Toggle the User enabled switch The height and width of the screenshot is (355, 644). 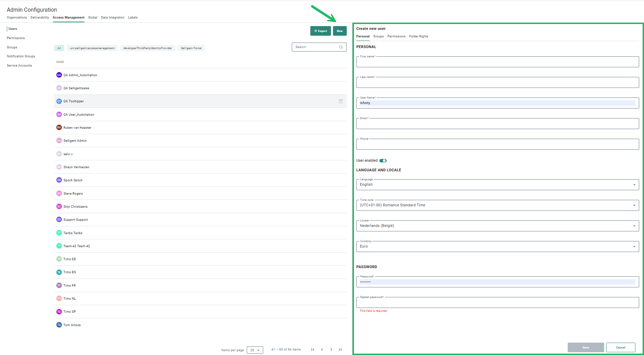pyautogui.click(x=383, y=161)
